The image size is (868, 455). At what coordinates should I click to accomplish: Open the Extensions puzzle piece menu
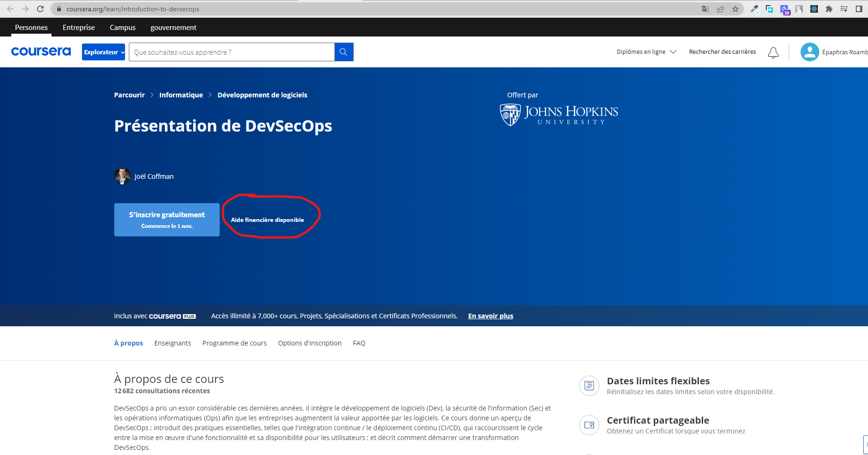(829, 9)
